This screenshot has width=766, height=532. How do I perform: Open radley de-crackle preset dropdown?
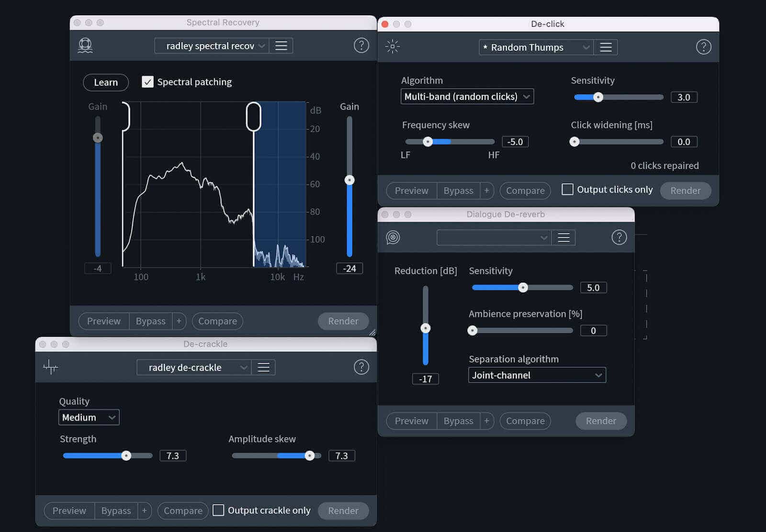click(194, 367)
